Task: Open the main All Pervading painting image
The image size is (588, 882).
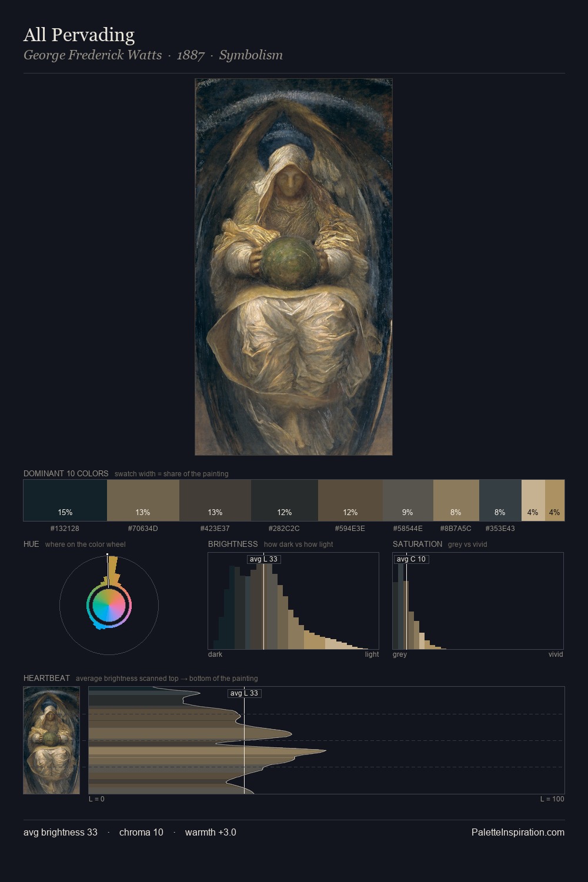Action: pyautogui.click(x=293, y=267)
